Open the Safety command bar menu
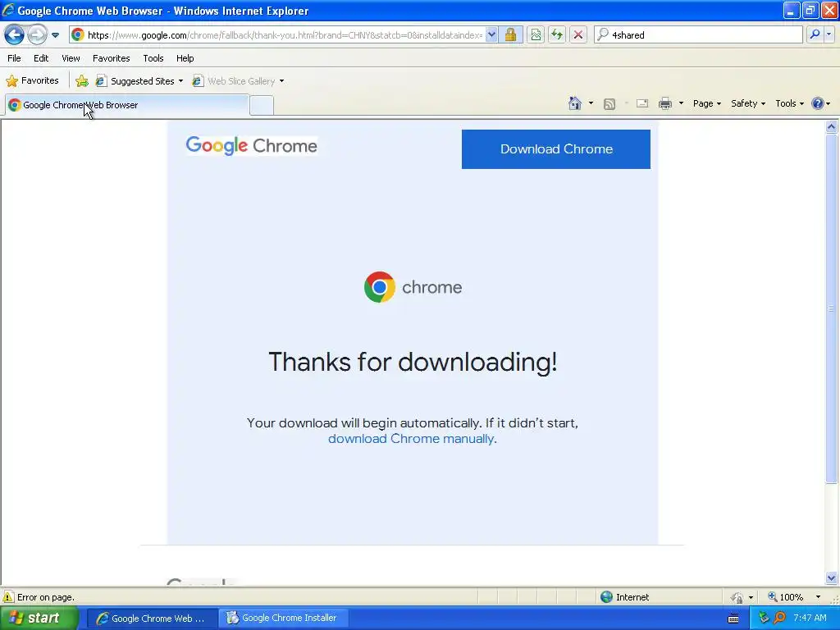This screenshot has width=840, height=630. (x=748, y=103)
